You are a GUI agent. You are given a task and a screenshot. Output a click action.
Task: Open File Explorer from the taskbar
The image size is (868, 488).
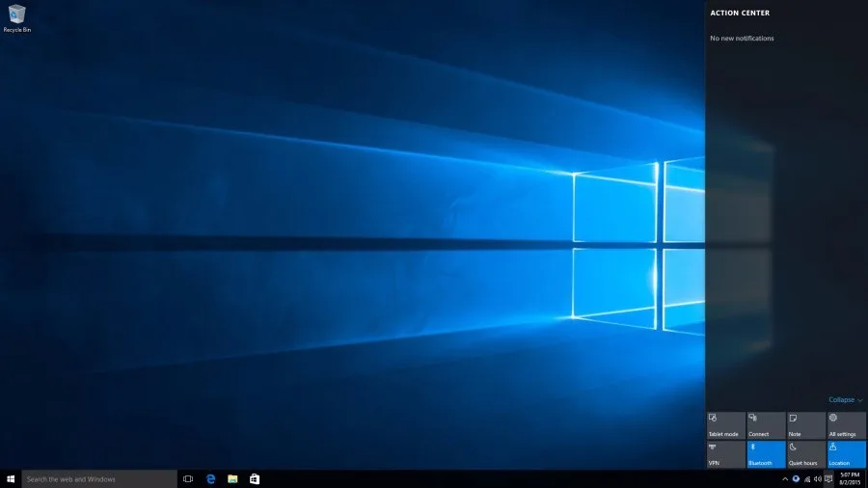pyautogui.click(x=232, y=479)
